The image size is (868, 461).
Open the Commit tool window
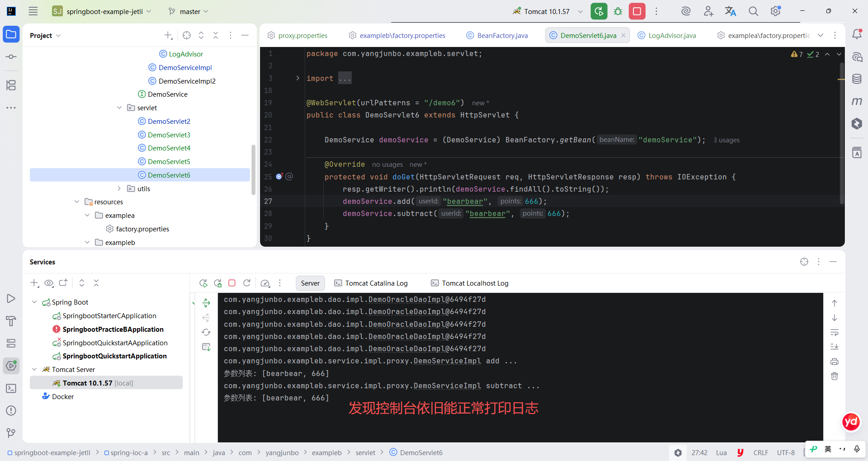[11, 57]
